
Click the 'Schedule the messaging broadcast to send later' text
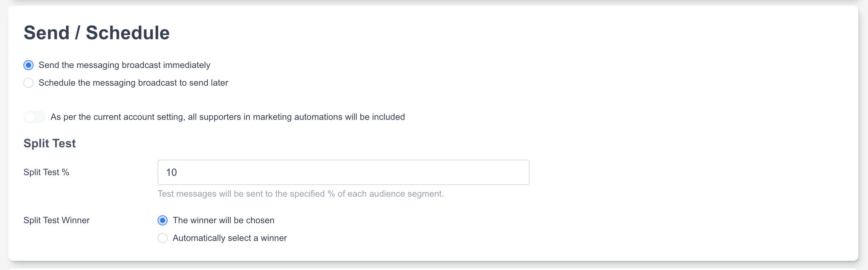pyautogui.click(x=133, y=83)
